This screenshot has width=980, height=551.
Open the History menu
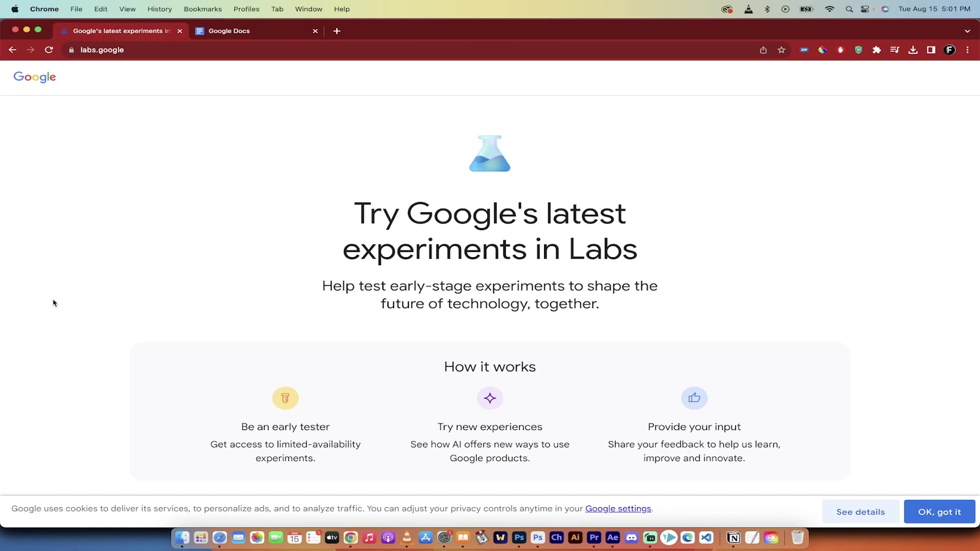pyautogui.click(x=160, y=9)
